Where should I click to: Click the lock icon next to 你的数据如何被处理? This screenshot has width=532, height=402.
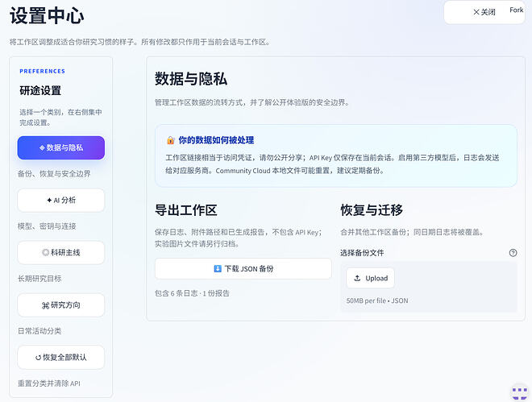(x=171, y=140)
